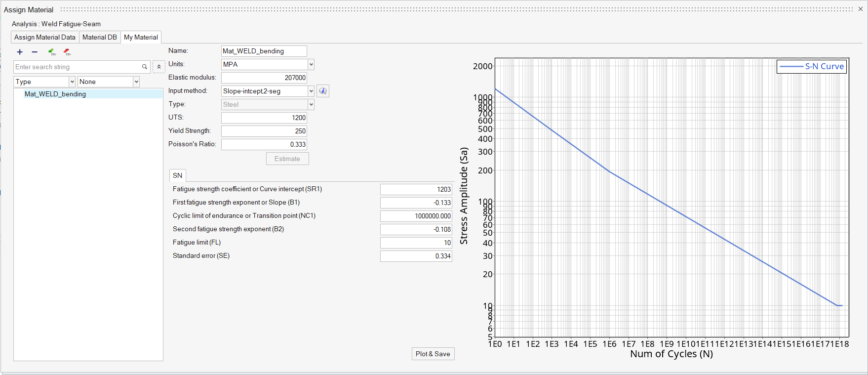The image size is (868, 375).
Task: Open the Input method dropdown
Action: pos(268,91)
